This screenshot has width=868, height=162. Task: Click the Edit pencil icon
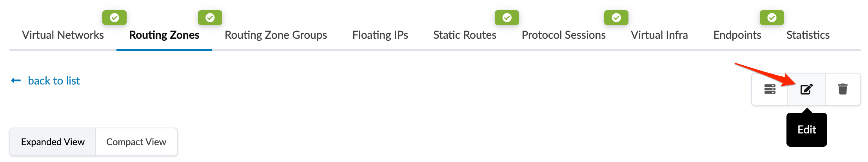click(806, 89)
